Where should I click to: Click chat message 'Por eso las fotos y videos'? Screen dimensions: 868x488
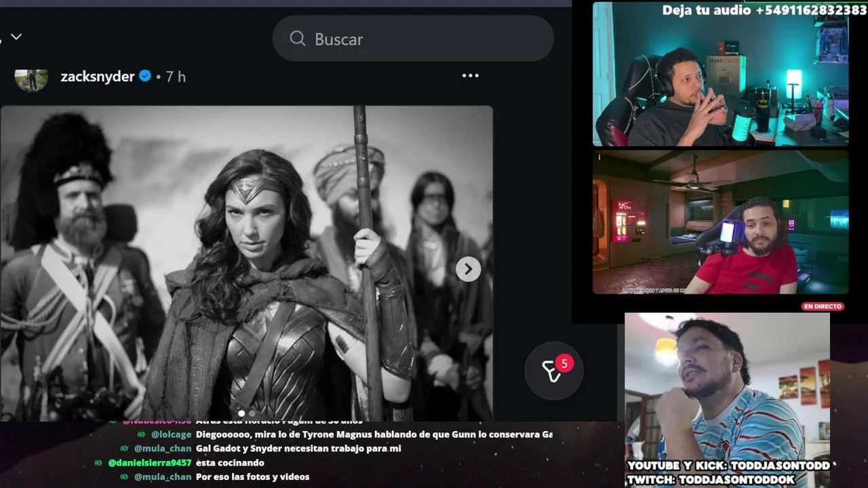pos(252,477)
